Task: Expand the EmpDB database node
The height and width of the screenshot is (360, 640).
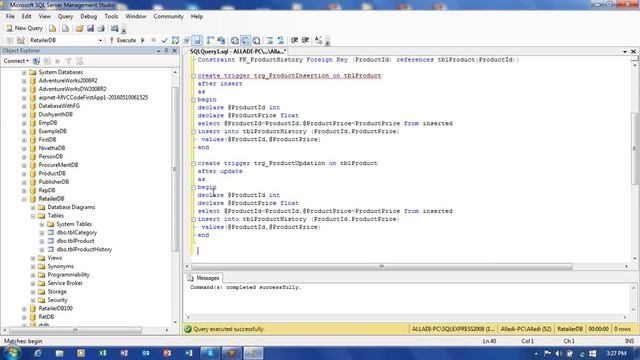Action: pyautogui.click(x=24, y=123)
